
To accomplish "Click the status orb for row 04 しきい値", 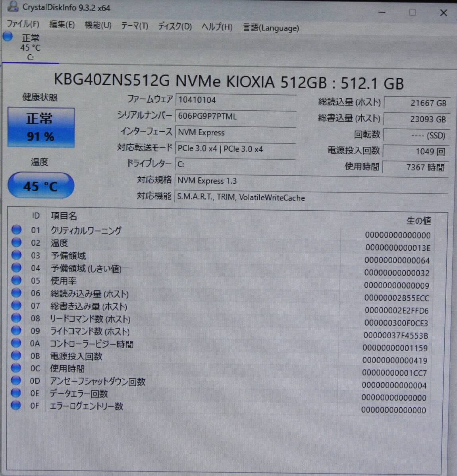I will point(16,268).
